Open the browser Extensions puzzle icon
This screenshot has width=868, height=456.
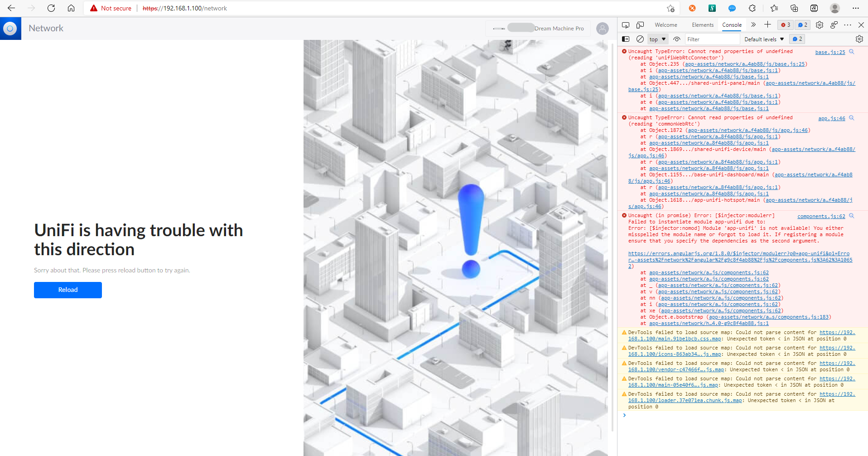coord(752,8)
